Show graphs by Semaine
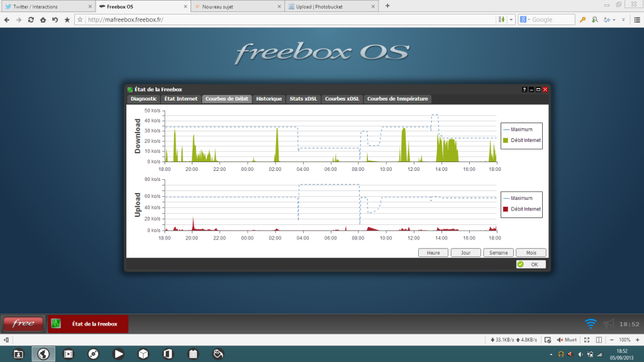 498,253
